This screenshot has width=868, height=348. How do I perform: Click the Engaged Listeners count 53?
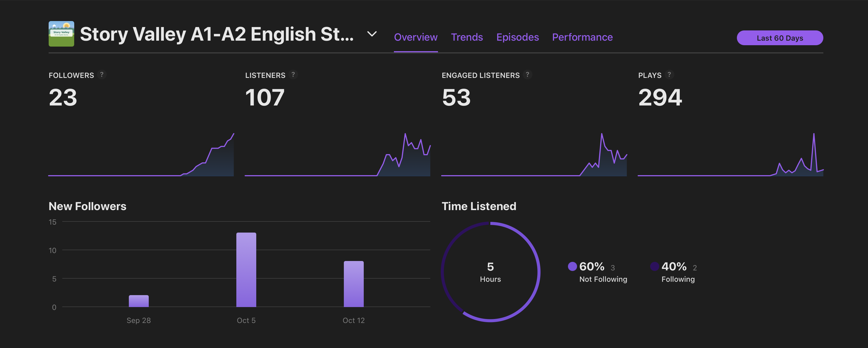[456, 98]
